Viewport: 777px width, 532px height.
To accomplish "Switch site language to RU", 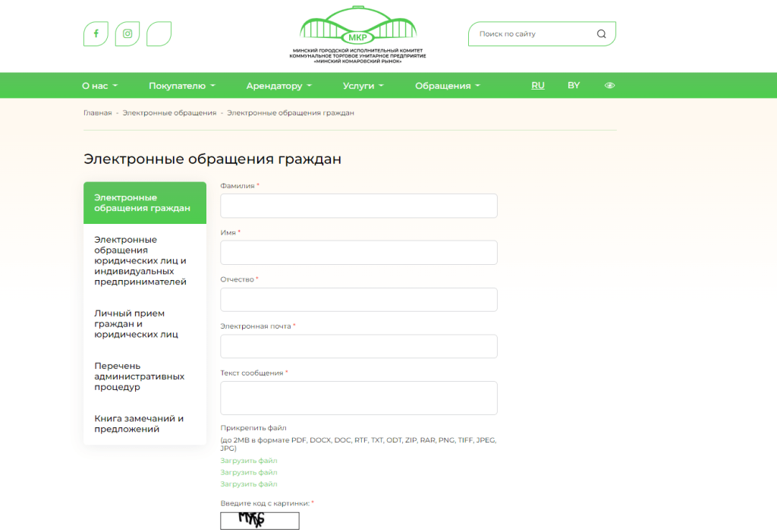I will click(538, 86).
